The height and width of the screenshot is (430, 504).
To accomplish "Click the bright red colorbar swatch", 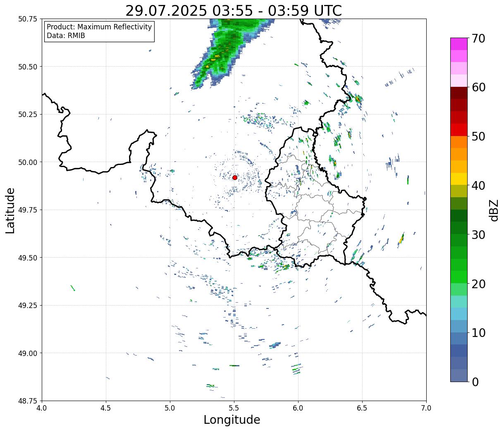I will pyautogui.click(x=459, y=130).
